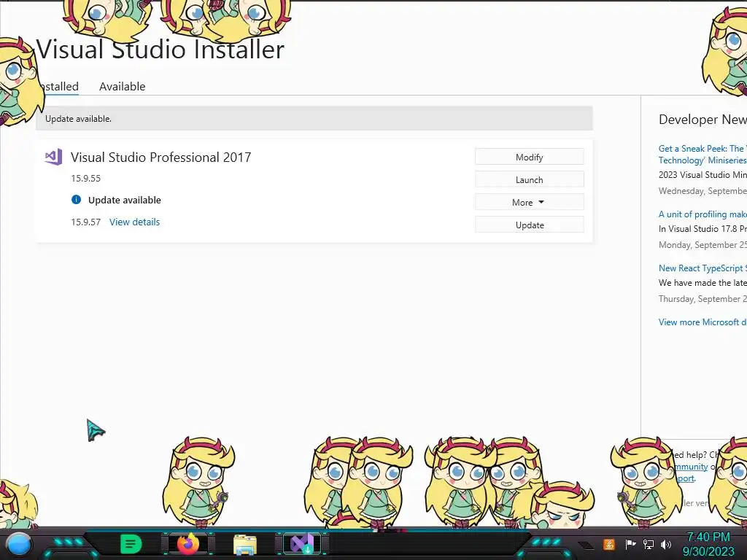The width and height of the screenshot is (747, 560).
Task: Click the volume speaker tray icon
Action: (666, 544)
